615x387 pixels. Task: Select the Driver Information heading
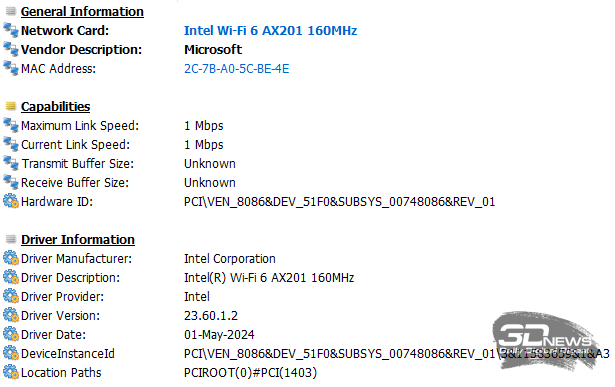[78, 239]
